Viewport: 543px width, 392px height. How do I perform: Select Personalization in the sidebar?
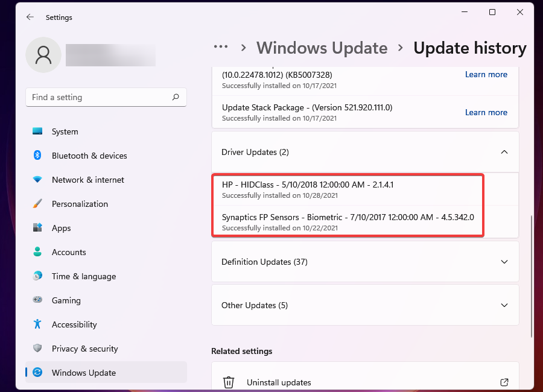(106, 204)
